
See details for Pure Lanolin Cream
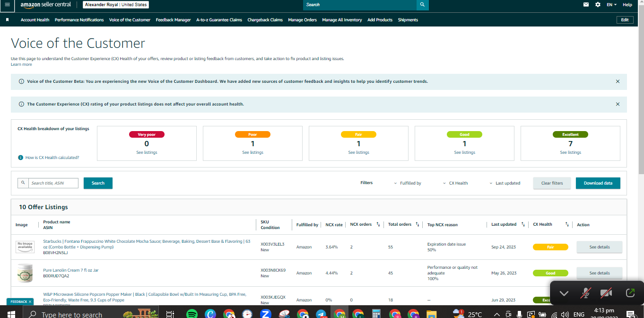pos(599,273)
